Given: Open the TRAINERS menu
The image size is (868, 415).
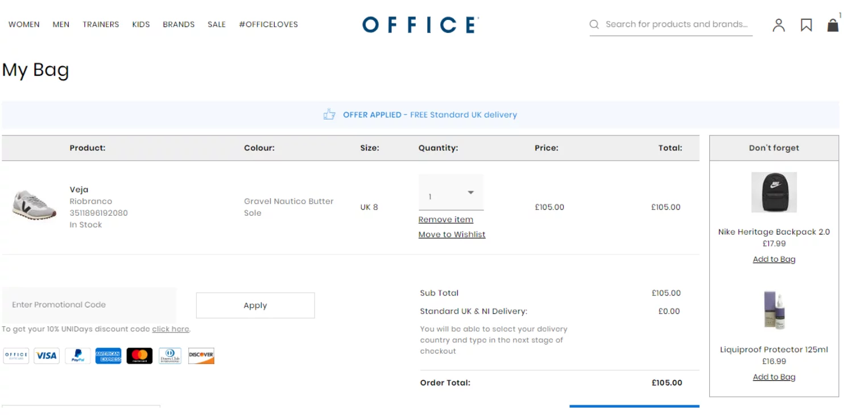Looking at the screenshot, I should (x=101, y=24).
